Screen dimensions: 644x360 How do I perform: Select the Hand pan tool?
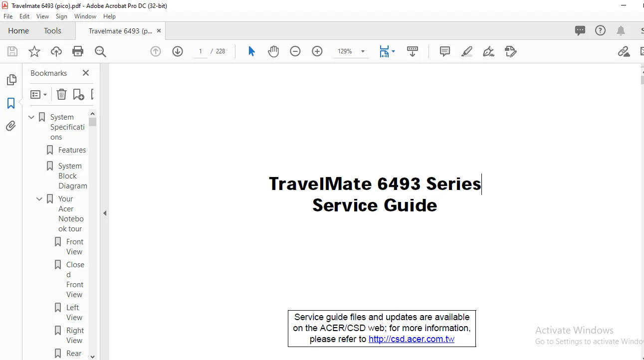pos(273,51)
